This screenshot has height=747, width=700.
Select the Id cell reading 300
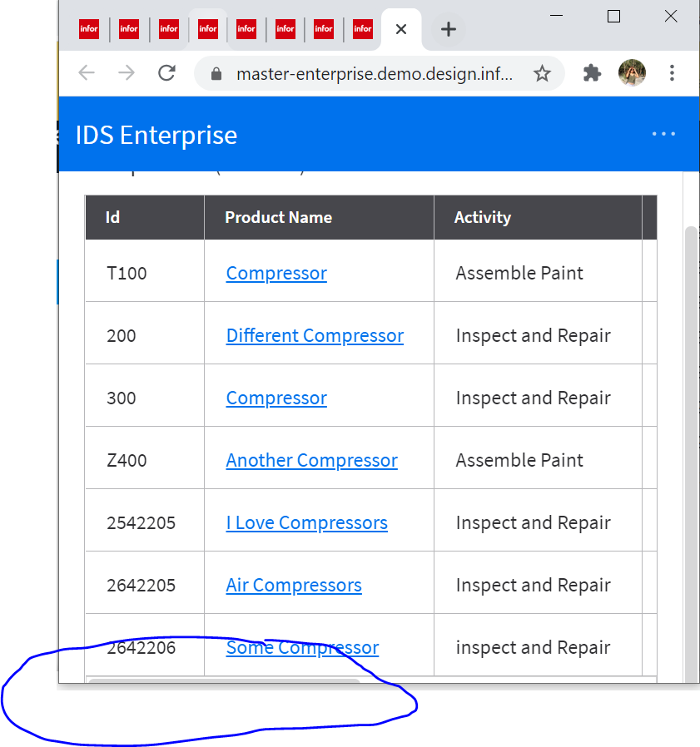[x=145, y=395]
